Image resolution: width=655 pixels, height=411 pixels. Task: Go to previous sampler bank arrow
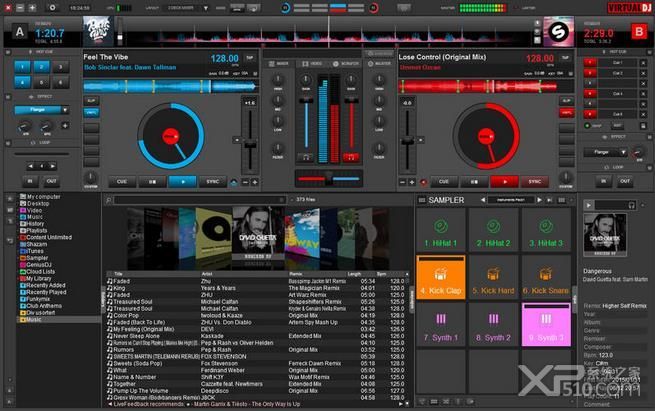pyautogui.click(x=483, y=200)
